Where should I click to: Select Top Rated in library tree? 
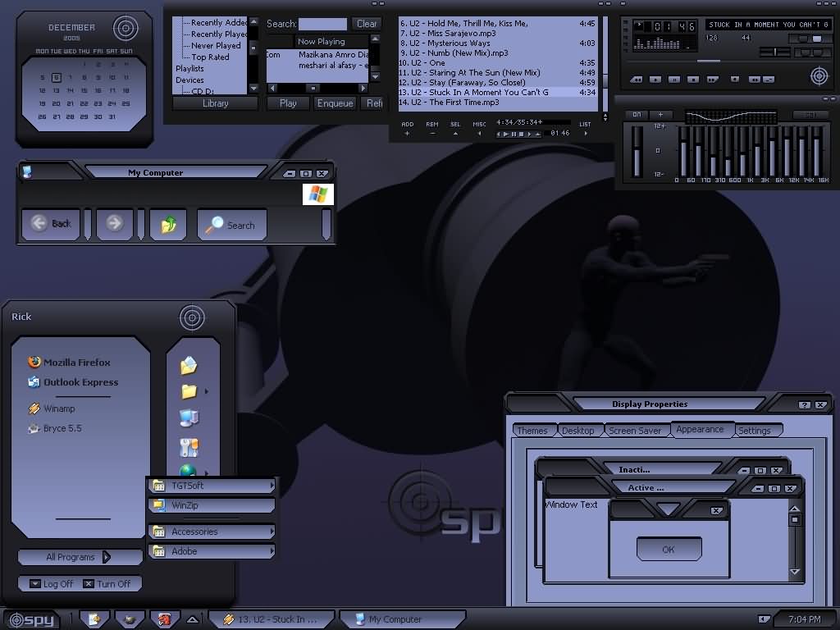tap(210, 57)
